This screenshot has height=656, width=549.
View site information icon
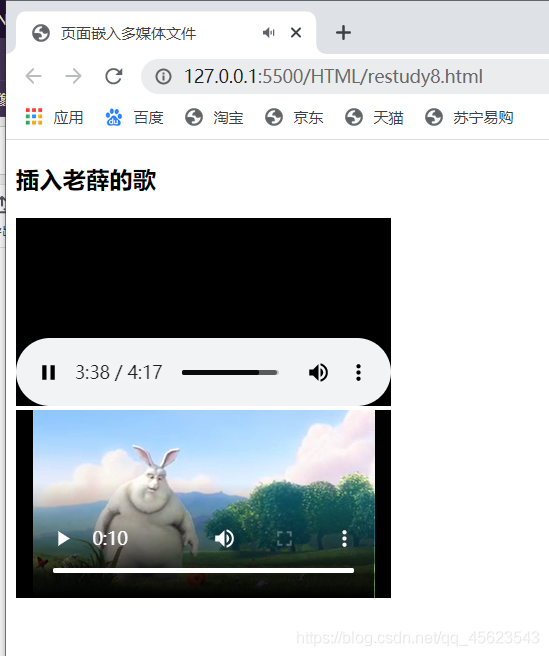[x=163, y=77]
